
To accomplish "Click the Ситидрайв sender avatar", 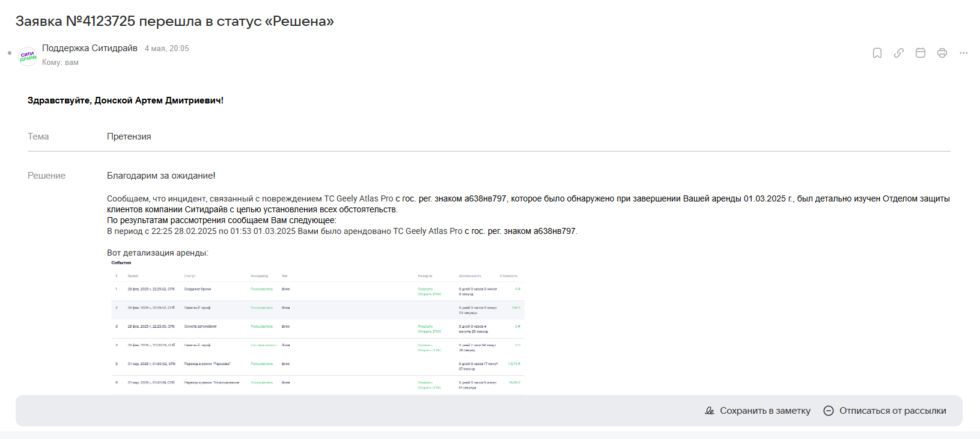I will (28, 56).
